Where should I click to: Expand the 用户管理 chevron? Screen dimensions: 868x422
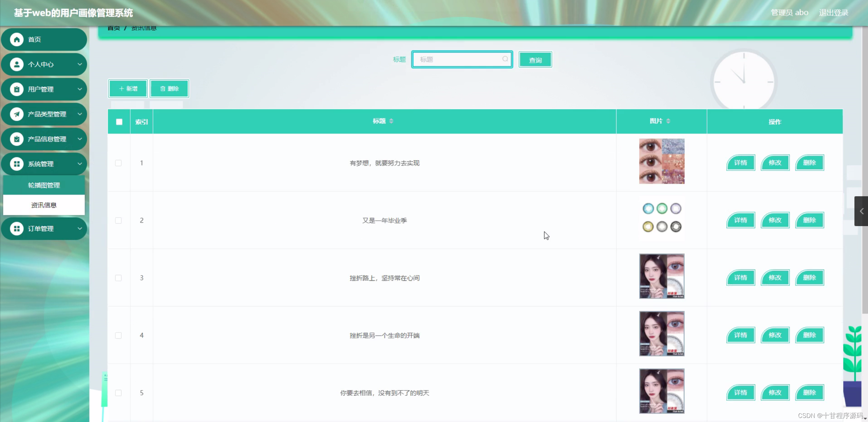click(80, 89)
